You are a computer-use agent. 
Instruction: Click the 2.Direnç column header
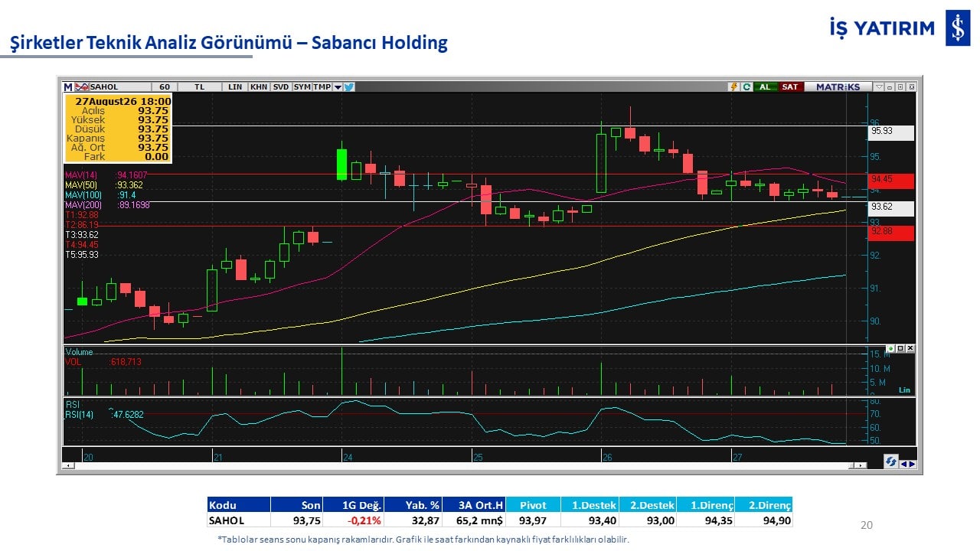pos(763,505)
